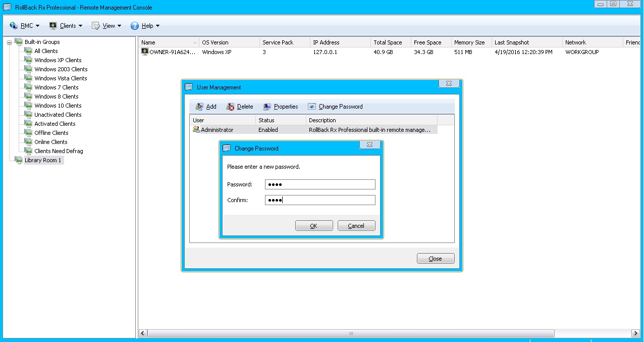Click Delete in User Management toolbar
644x342 pixels.
240,107
